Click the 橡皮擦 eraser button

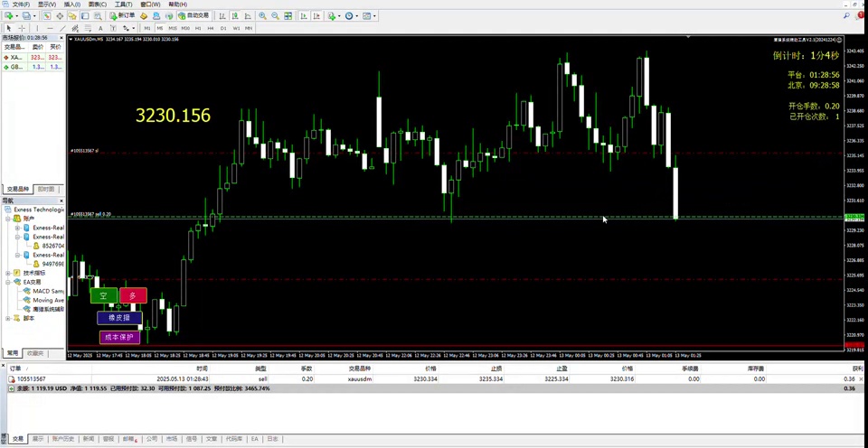click(x=119, y=317)
